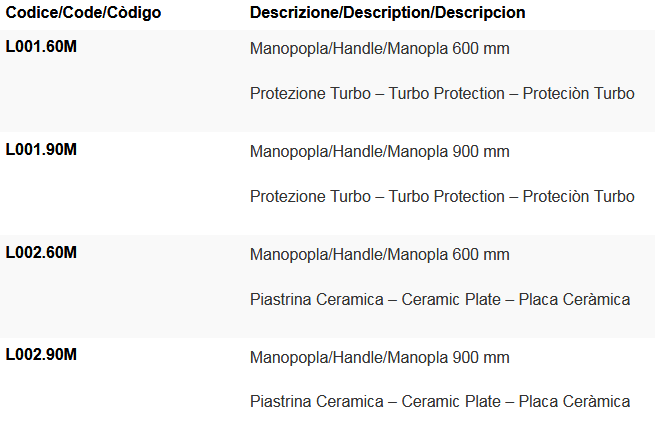Select product code L002.60M
Viewport: 655px width, 435px height.
point(42,252)
